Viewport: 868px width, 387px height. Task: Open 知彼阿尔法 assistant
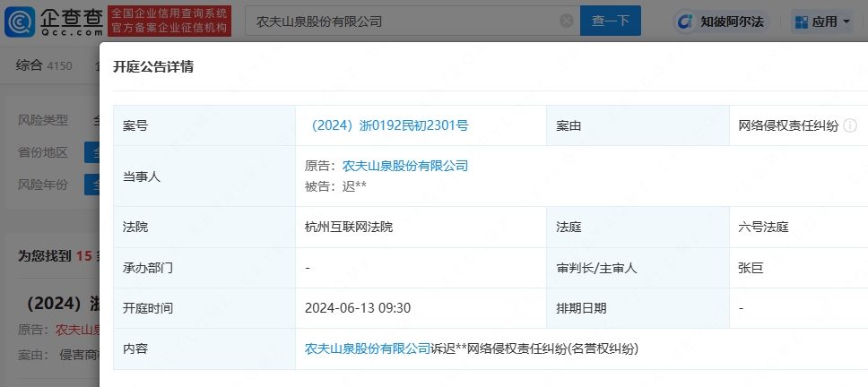[x=721, y=21]
